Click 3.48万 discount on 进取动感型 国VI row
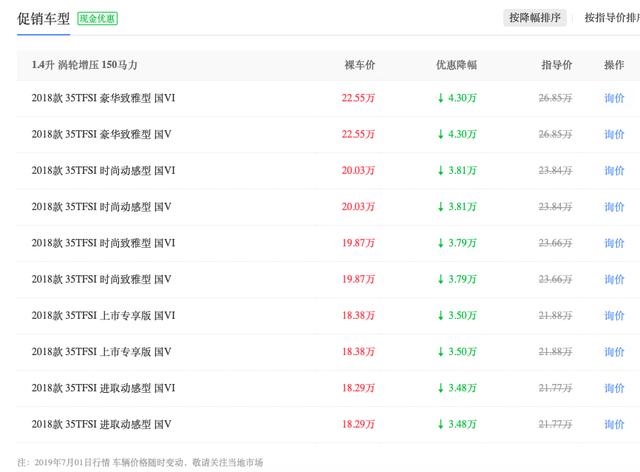The image size is (640, 472). pyautogui.click(x=457, y=388)
